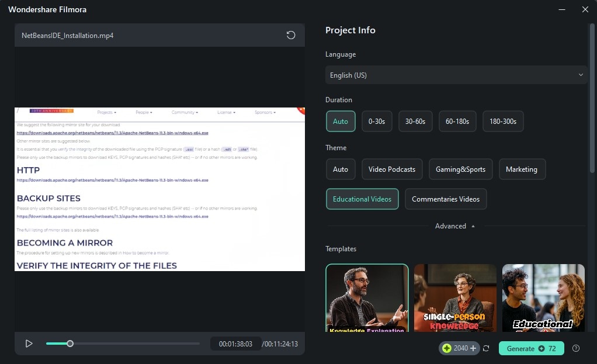This screenshot has width=597, height=364.
Task: Choose the 30-60s duration
Action: (x=415, y=122)
